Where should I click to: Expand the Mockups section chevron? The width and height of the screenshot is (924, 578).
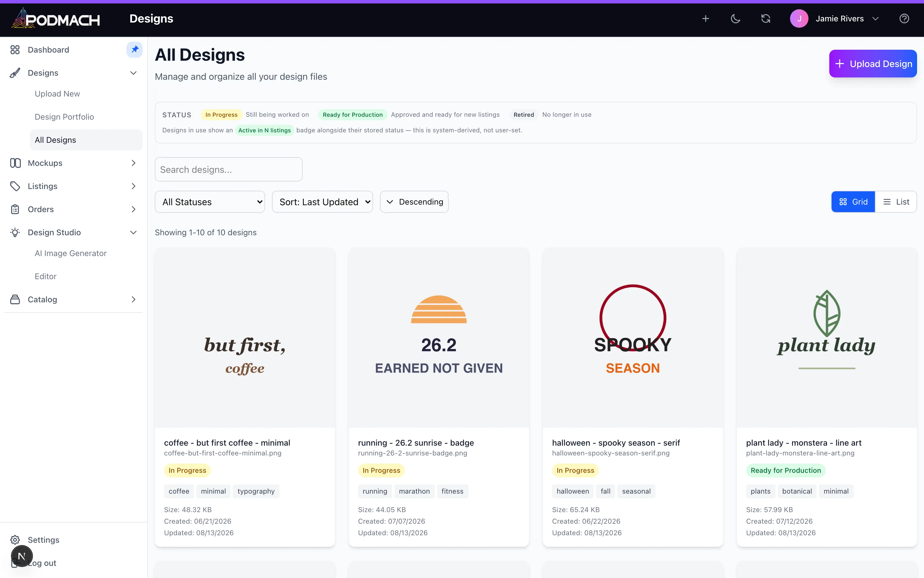pyautogui.click(x=133, y=163)
